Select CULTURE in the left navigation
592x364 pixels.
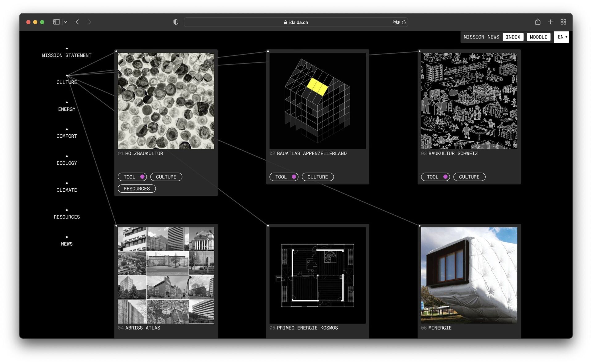click(x=67, y=82)
